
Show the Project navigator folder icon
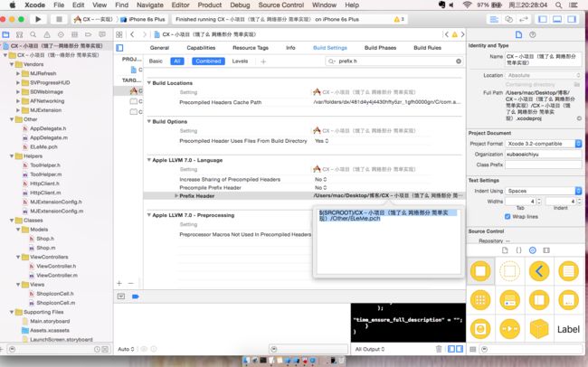tap(6, 34)
